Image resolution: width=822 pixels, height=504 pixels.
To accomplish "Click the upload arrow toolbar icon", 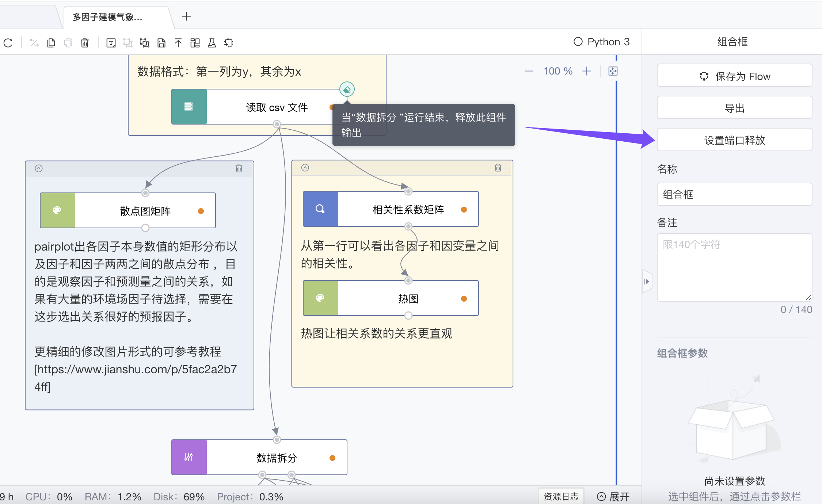I will coord(178,43).
